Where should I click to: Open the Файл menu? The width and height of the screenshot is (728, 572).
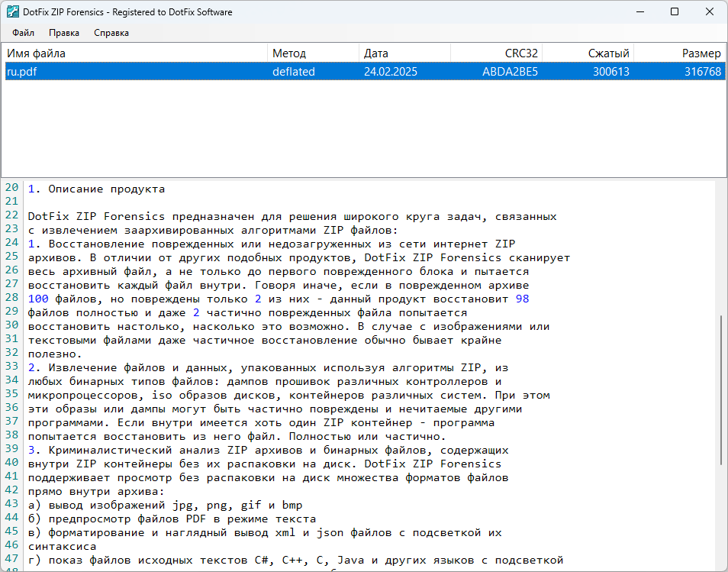pyautogui.click(x=23, y=33)
